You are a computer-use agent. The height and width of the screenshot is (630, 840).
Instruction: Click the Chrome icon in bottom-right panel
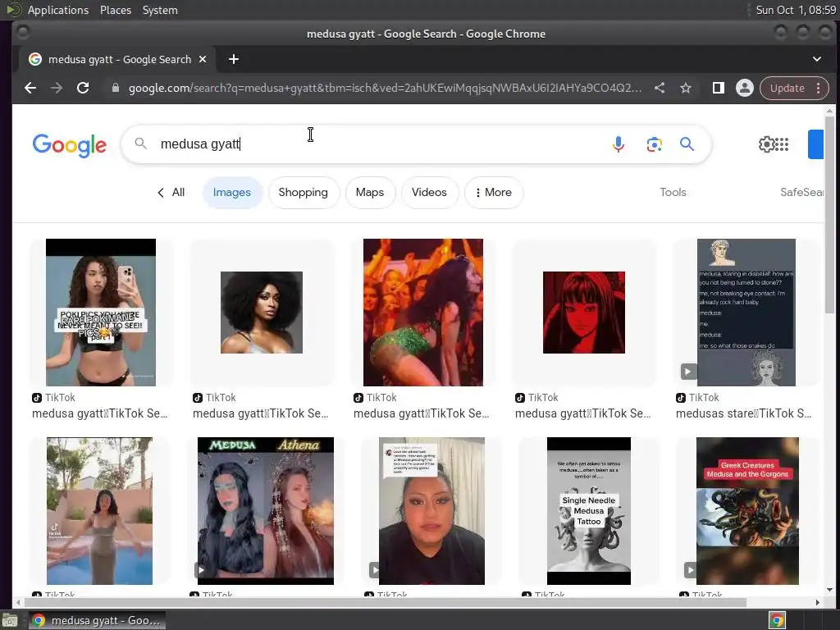tap(777, 620)
